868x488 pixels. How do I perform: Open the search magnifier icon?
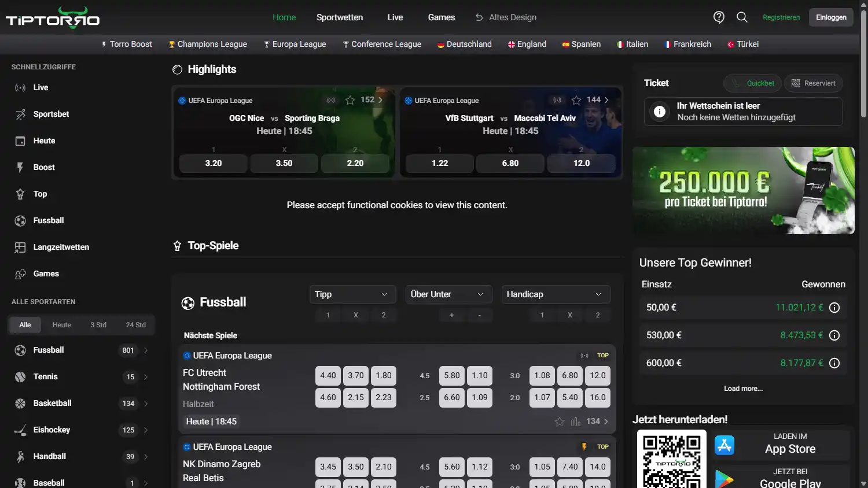[x=742, y=17]
